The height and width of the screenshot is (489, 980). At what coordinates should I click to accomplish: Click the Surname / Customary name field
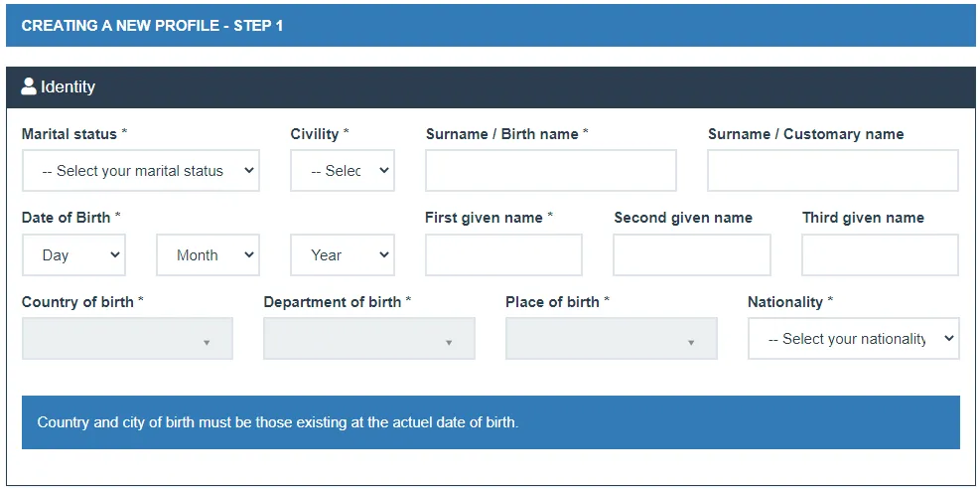[832, 171]
